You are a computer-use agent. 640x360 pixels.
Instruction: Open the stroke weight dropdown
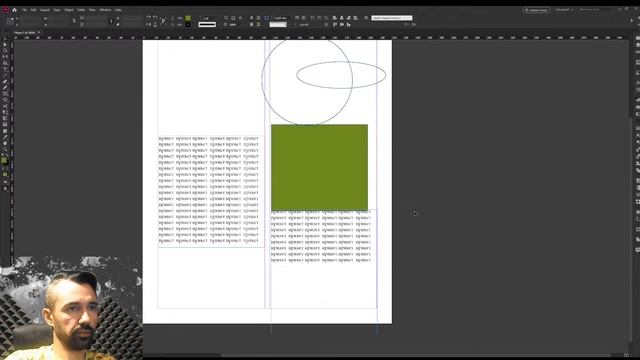click(208, 18)
